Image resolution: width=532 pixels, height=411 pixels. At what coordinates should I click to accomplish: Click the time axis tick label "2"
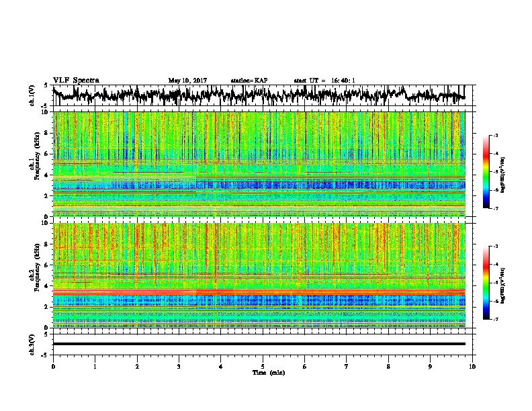(x=137, y=367)
